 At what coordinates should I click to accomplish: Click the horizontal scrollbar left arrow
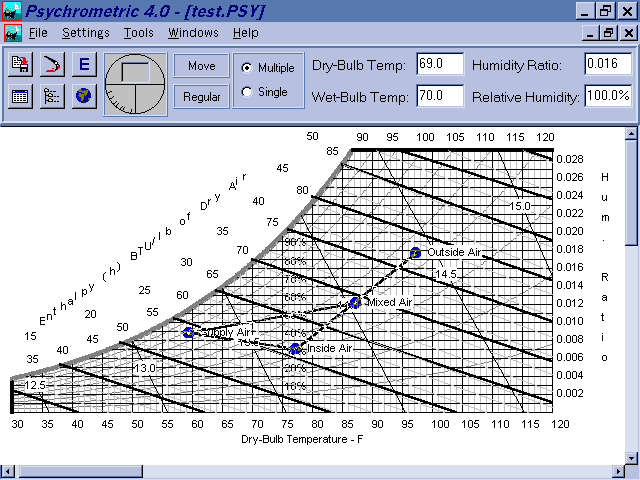7,471
